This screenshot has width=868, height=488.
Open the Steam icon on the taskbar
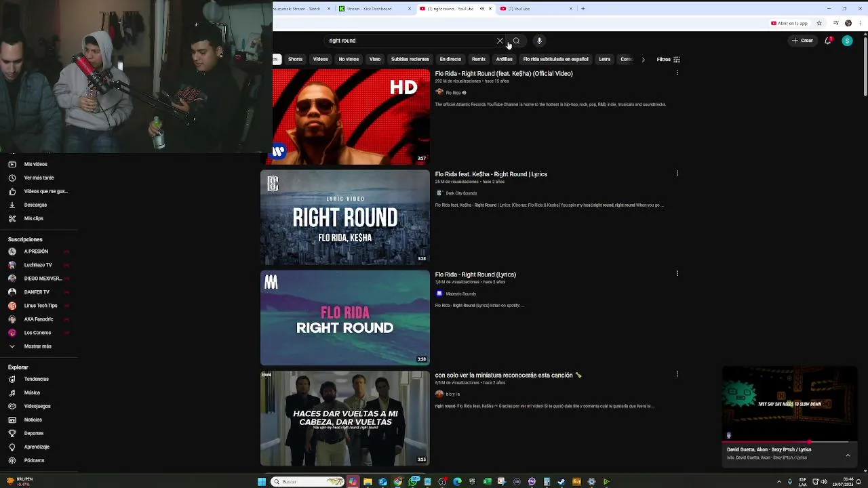pyautogui.click(x=561, y=482)
